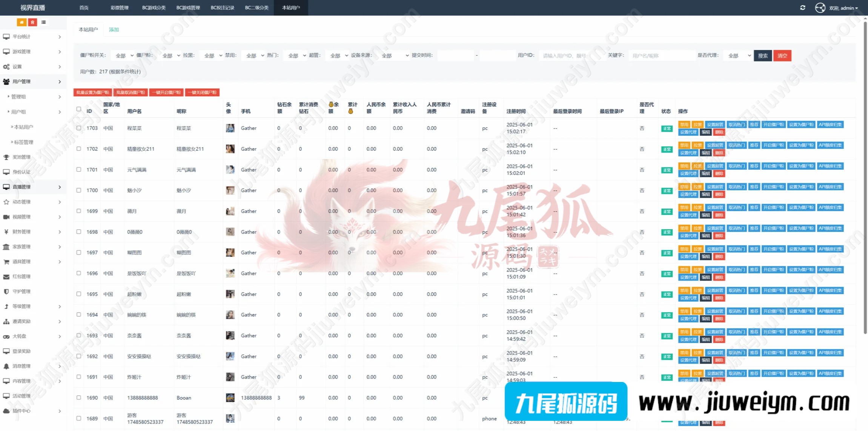Open the 是否代理 filter dropdown

[738, 55]
